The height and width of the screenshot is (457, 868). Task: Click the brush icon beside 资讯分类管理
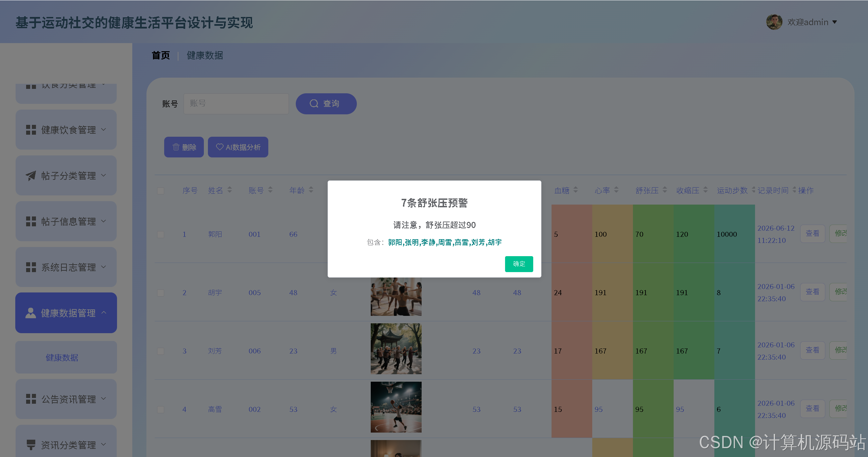[31, 445]
